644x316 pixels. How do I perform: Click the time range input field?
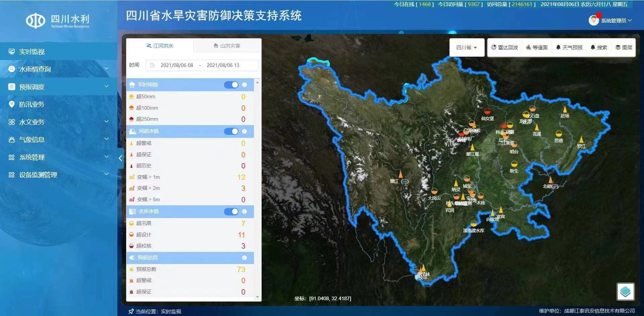click(x=202, y=65)
